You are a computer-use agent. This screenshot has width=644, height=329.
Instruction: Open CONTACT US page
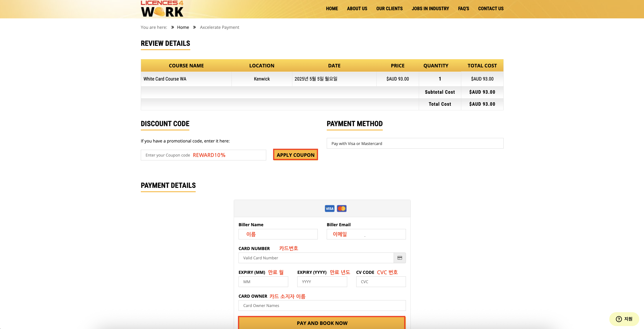490,8
